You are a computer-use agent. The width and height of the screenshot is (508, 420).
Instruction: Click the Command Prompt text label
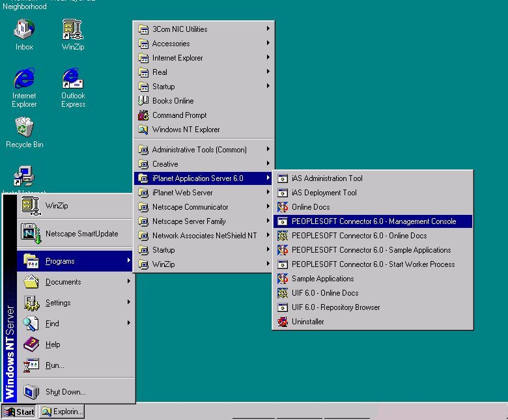180,115
